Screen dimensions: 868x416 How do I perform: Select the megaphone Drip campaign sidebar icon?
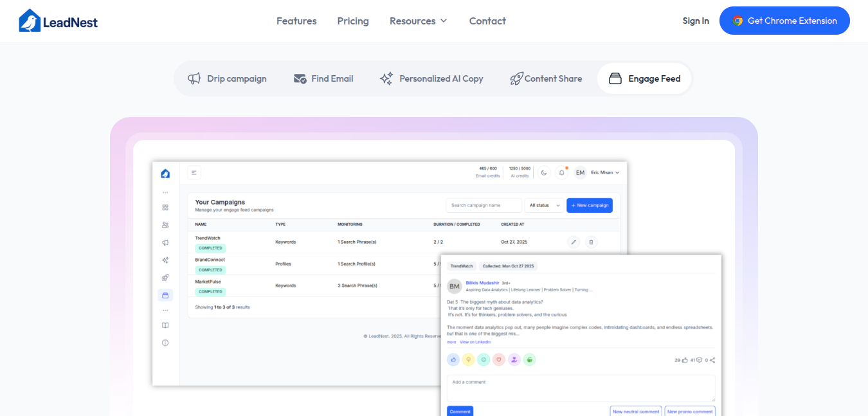coord(165,242)
